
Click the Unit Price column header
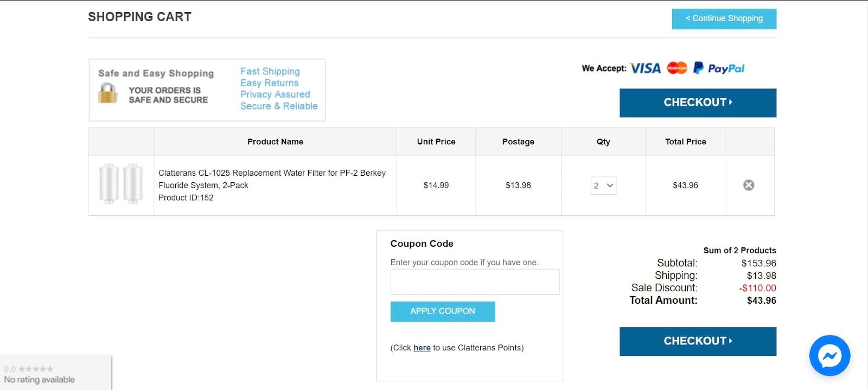pyautogui.click(x=436, y=142)
